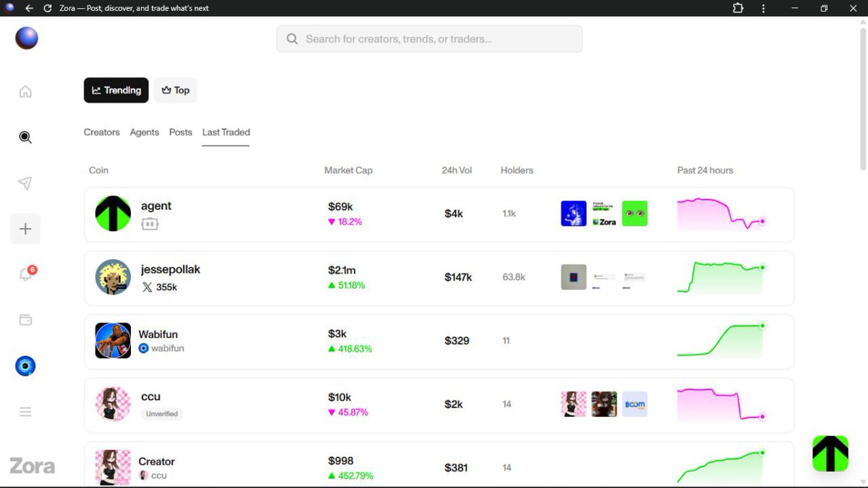Open the browser extensions puzzle icon
The height and width of the screenshot is (488, 868).
tap(738, 8)
